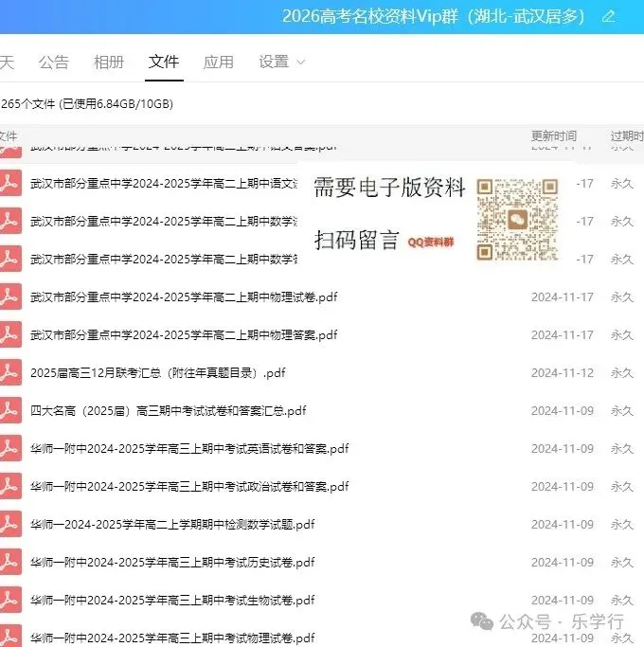
Task: Open the 公告 tab
Action: pos(54,63)
